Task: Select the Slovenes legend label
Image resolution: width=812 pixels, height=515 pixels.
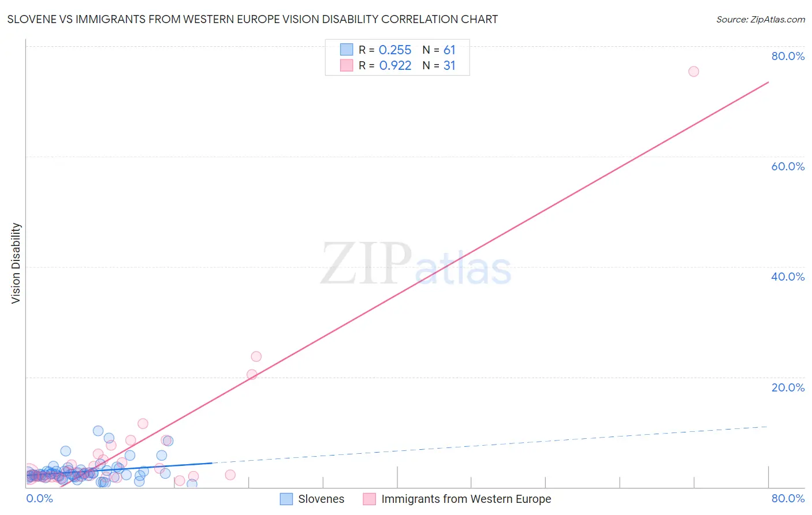Action: (321, 499)
